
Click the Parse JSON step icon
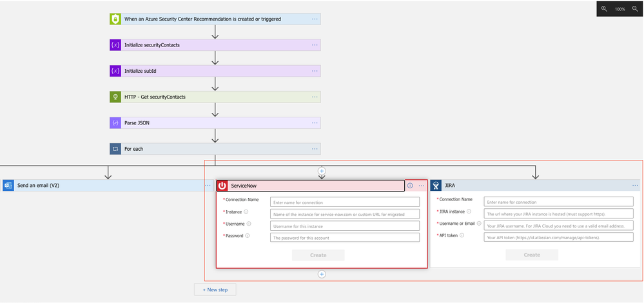point(115,122)
